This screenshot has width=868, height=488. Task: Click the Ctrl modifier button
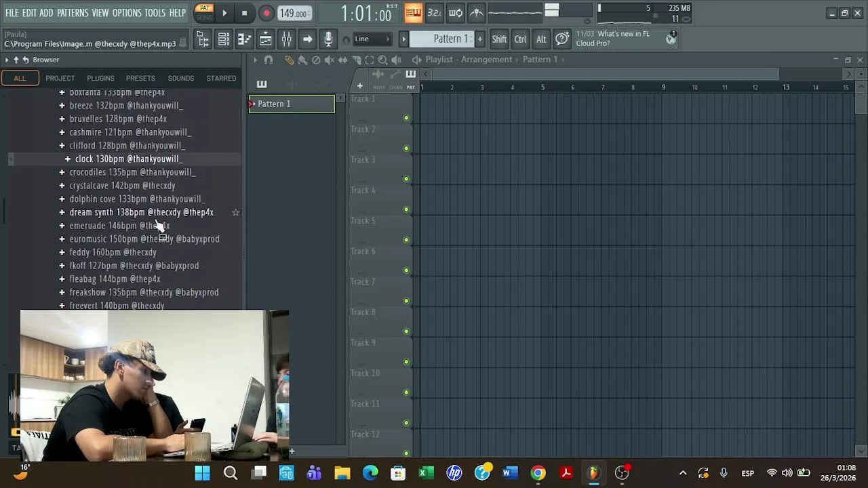click(x=520, y=39)
